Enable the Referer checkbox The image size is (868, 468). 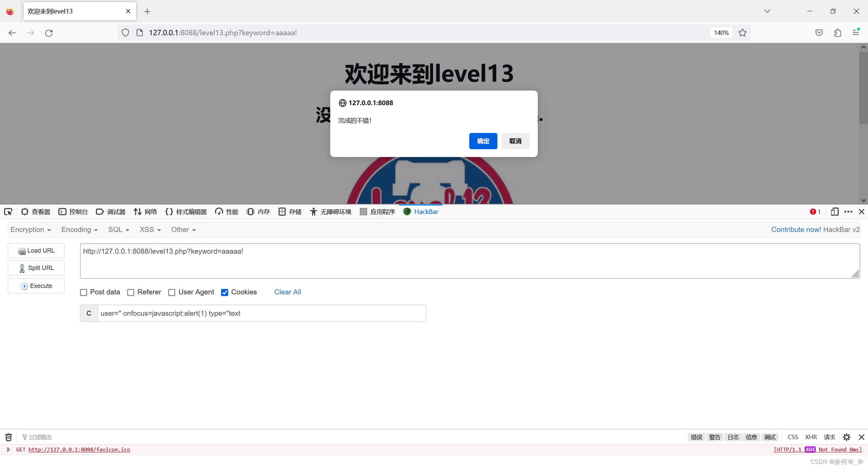pyautogui.click(x=131, y=292)
